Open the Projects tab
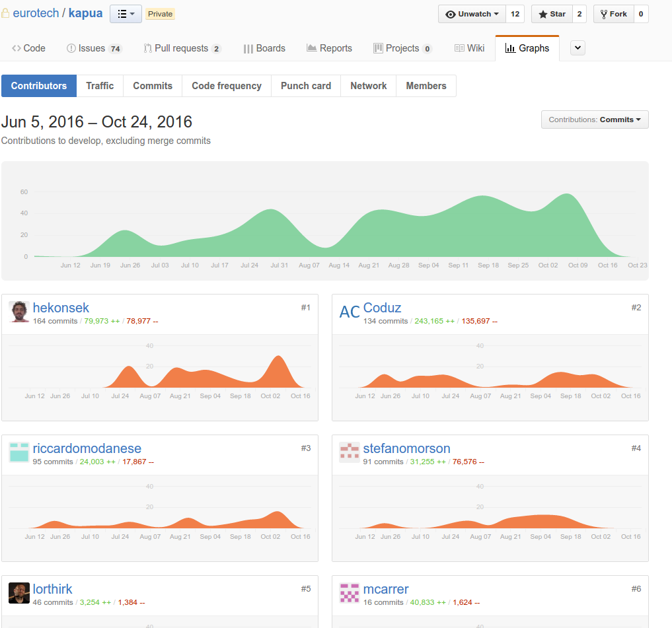The width and height of the screenshot is (672, 628). point(402,48)
